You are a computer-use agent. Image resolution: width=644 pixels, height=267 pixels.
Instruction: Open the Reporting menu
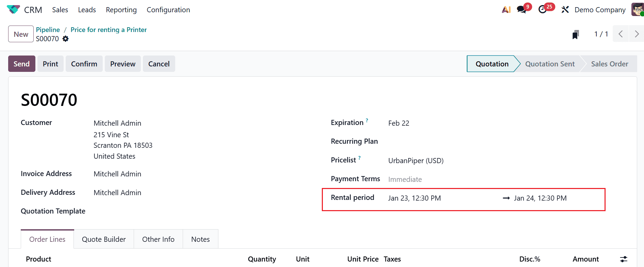pyautogui.click(x=121, y=10)
